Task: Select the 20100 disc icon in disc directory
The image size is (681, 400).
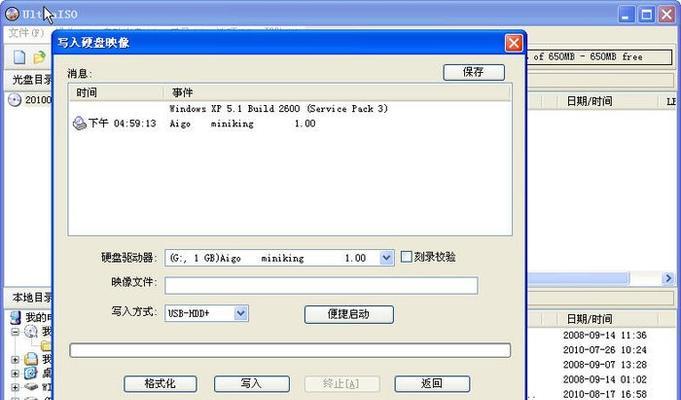Action: [x=15, y=100]
